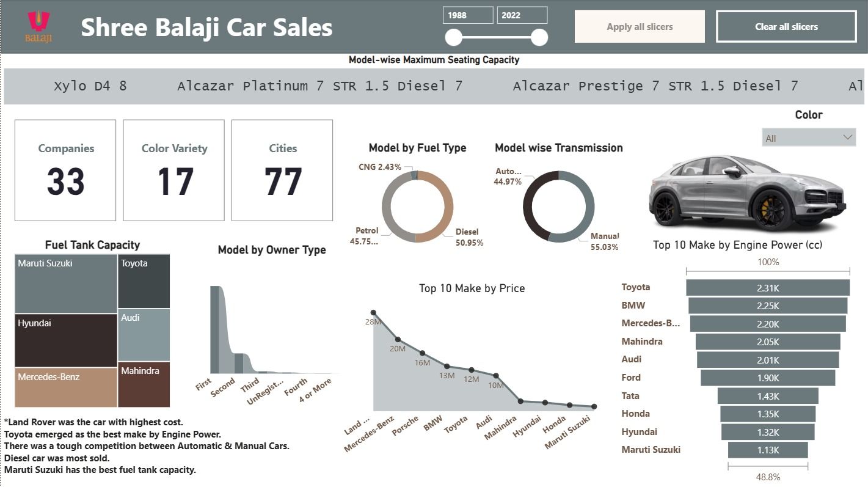Click the Cities 77 card
The height and width of the screenshot is (487, 868).
click(x=282, y=170)
